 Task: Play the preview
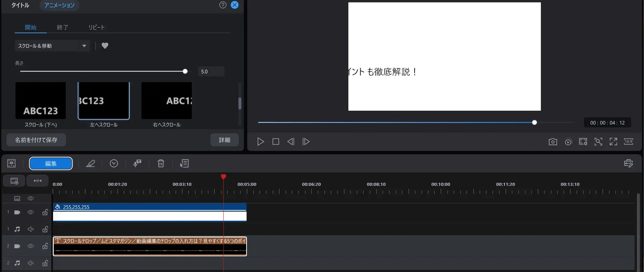click(x=260, y=142)
